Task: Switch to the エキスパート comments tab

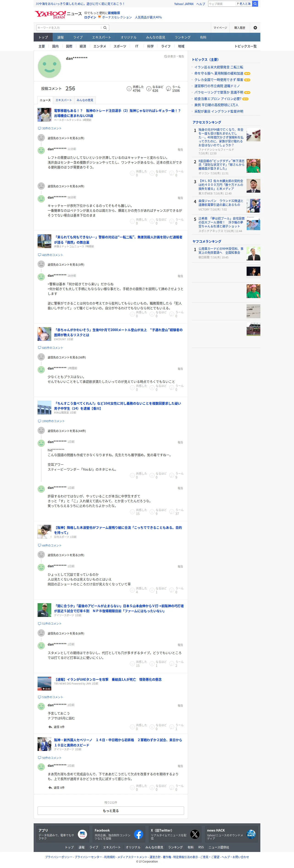Action: coord(64,100)
